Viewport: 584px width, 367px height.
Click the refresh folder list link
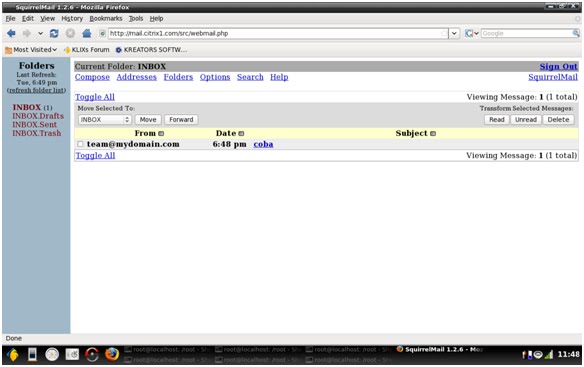(36, 91)
